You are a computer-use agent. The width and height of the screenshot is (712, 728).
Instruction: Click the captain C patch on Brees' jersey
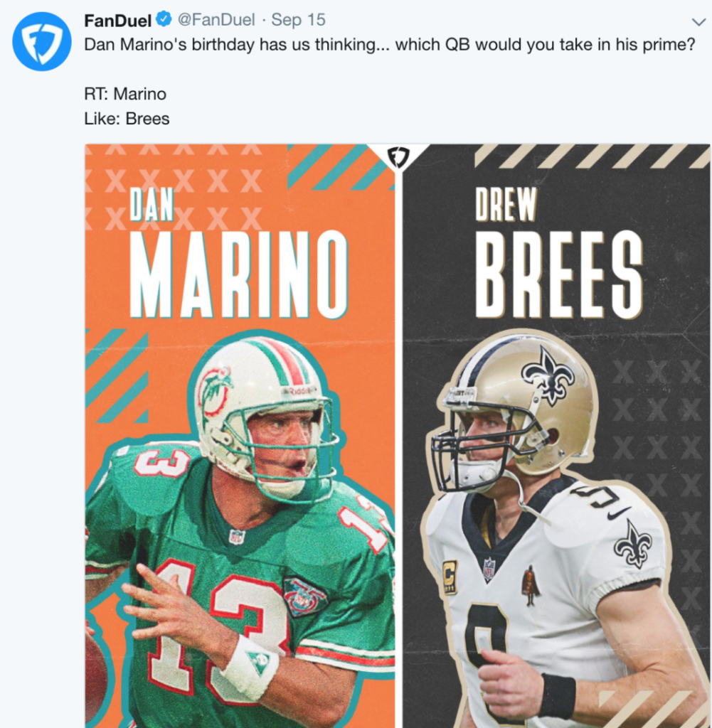click(x=449, y=577)
